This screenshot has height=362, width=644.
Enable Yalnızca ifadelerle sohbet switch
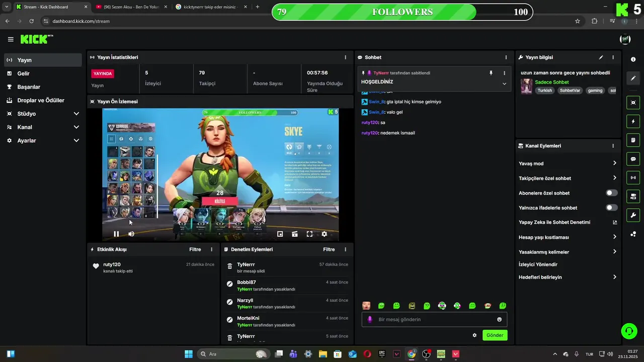pos(611,208)
